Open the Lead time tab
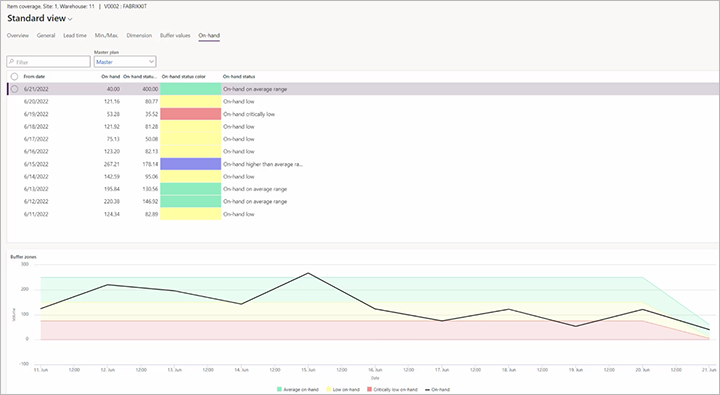Screen dimensions: 720x395 [75, 35]
